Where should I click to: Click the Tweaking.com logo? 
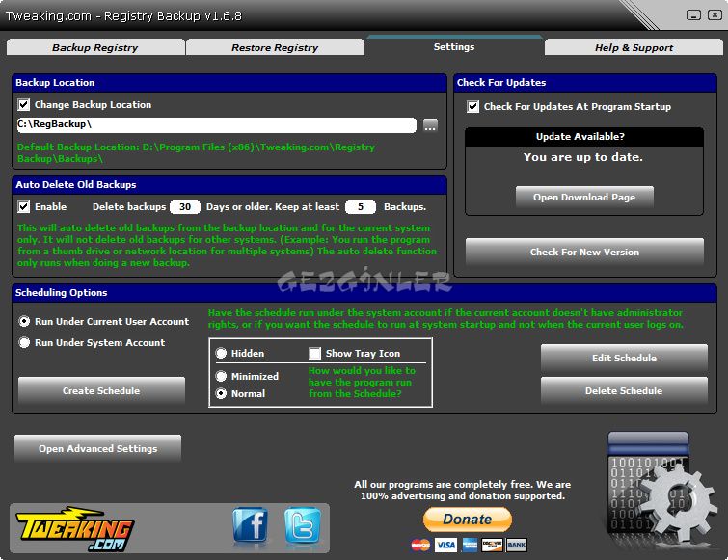pos(74,528)
